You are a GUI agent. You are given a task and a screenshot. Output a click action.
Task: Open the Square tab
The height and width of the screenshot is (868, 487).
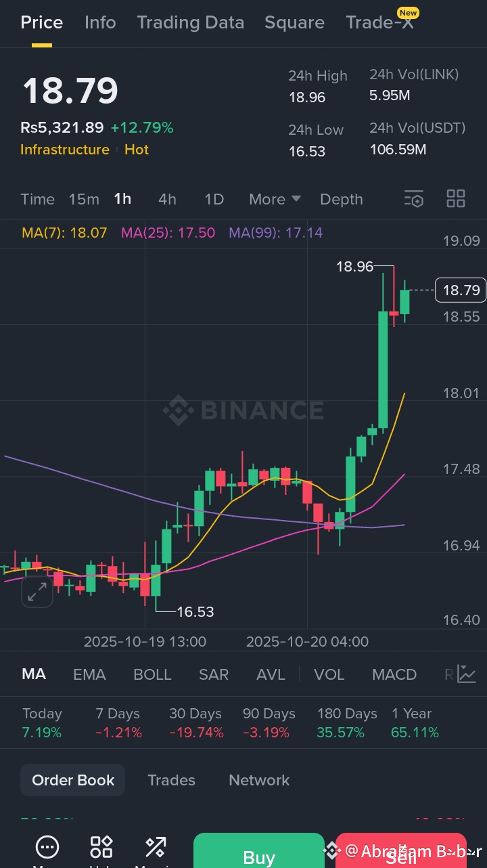tap(294, 22)
